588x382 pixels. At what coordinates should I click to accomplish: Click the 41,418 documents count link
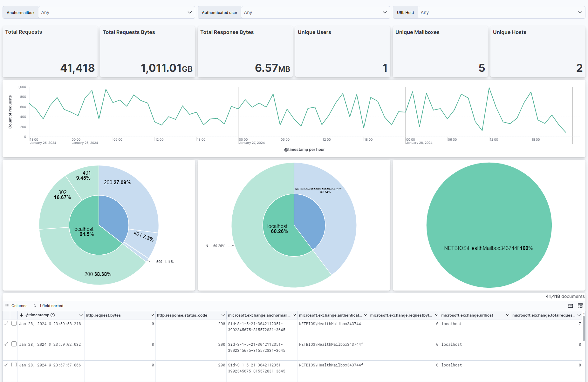pos(565,296)
